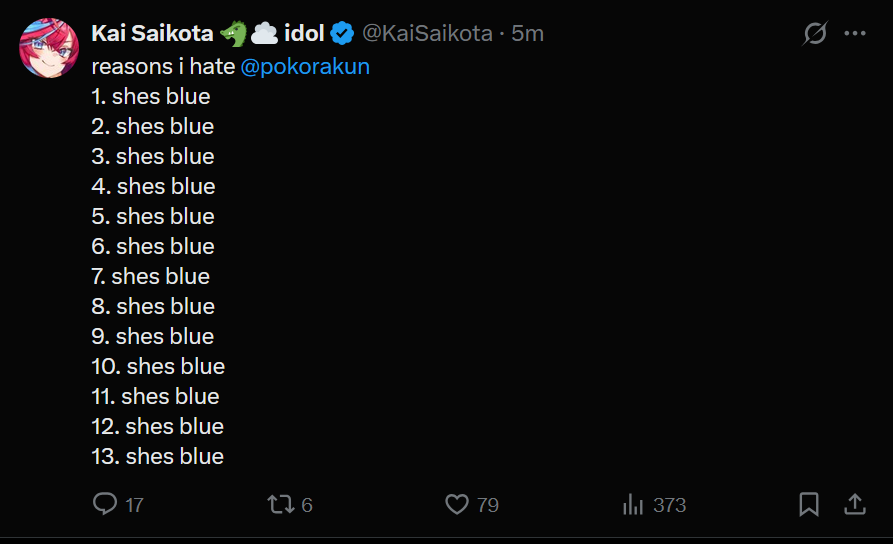Repost using the retweet arrows icon
Image resolution: width=893 pixels, height=544 pixels.
coord(279,504)
